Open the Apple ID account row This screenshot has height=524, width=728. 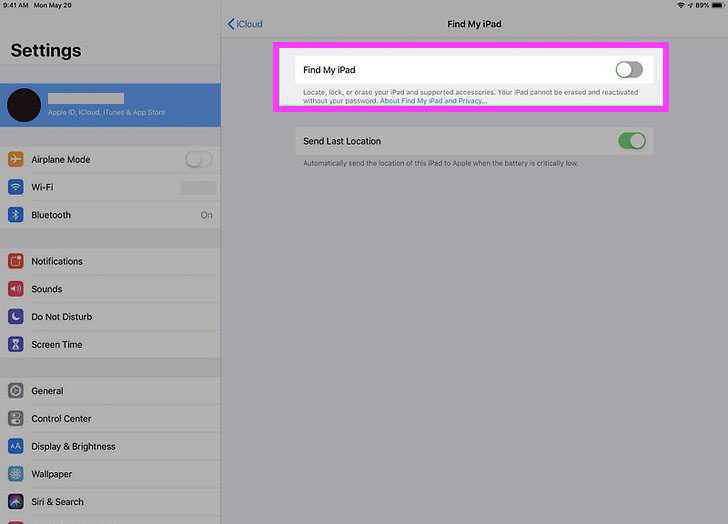click(110, 105)
